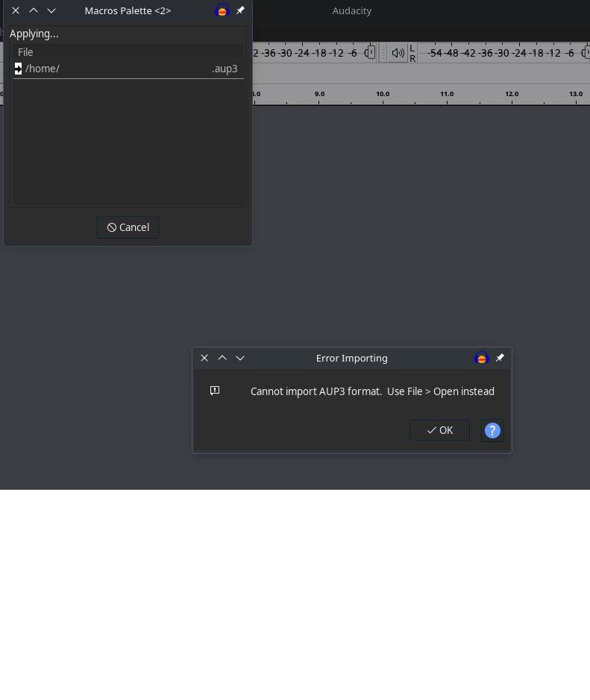The width and height of the screenshot is (590, 700).
Task: Click the current-file arrow icon beside /home/
Action: [x=18, y=69]
